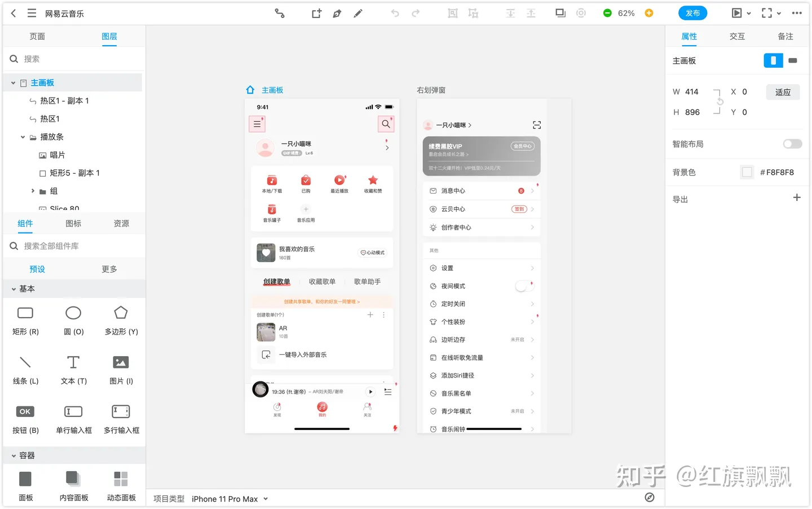Click the layer search field
812x509 pixels.
point(74,59)
